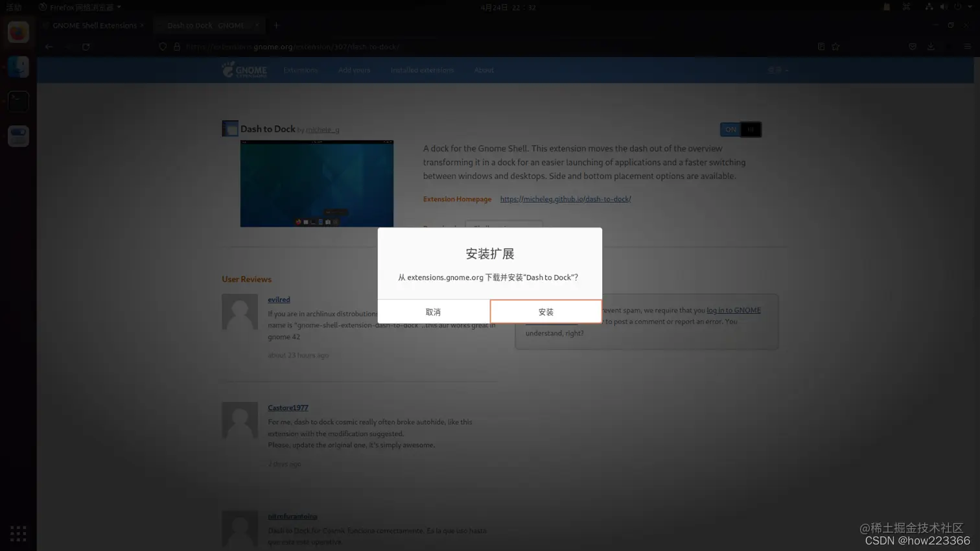
Task: Click the 安装扩展 dialog title
Action: tap(490, 253)
